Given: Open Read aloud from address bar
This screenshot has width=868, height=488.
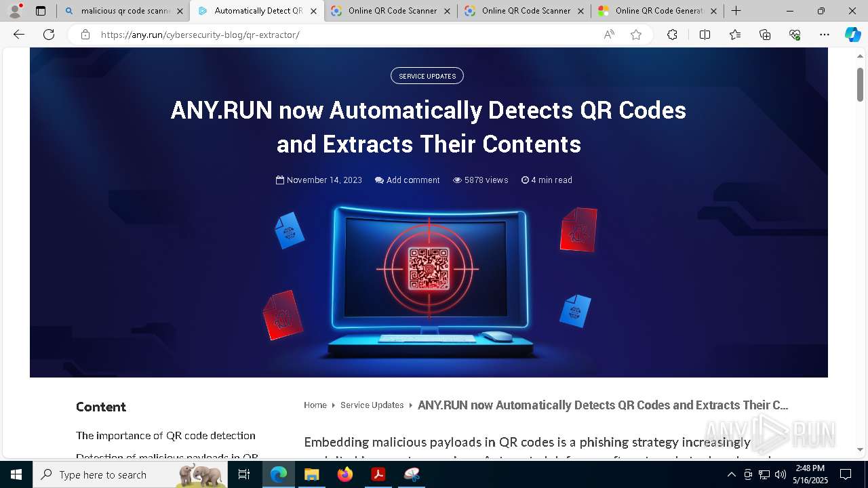Looking at the screenshot, I should [x=609, y=35].
